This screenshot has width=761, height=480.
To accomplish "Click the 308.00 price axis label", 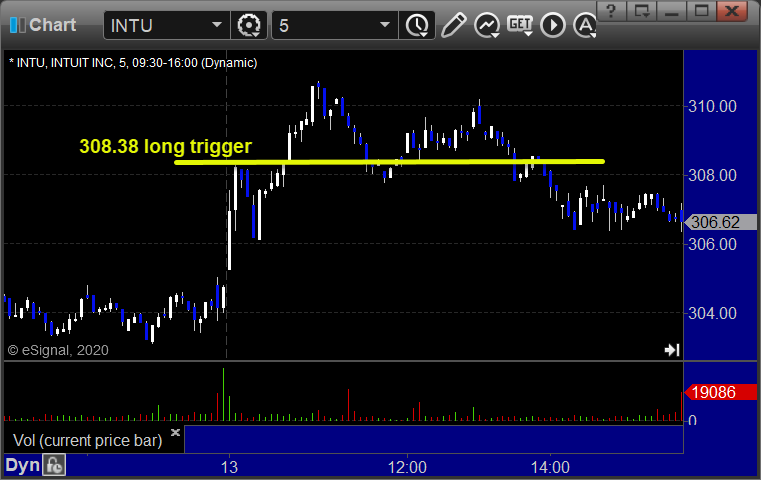I will [712, 175].
